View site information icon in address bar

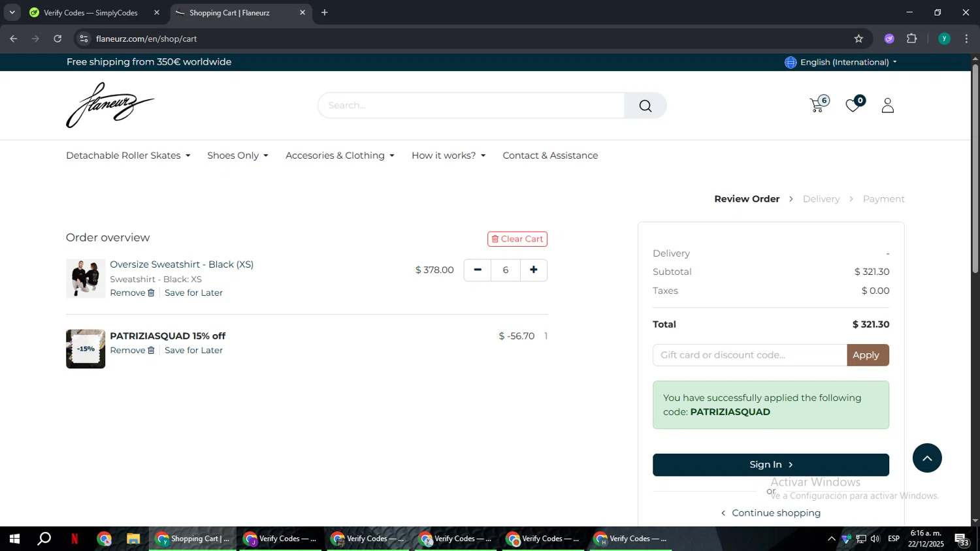[84, 39]
